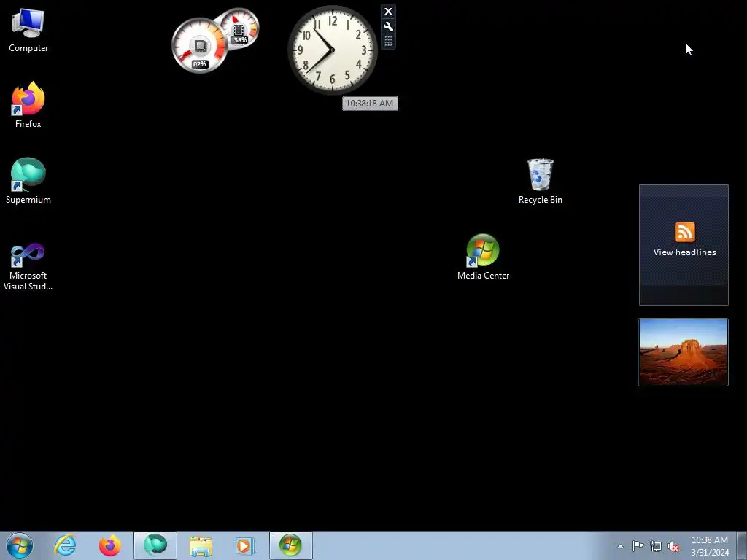
Task: Open clock gadget options with wrench icon
Action: 388,27
